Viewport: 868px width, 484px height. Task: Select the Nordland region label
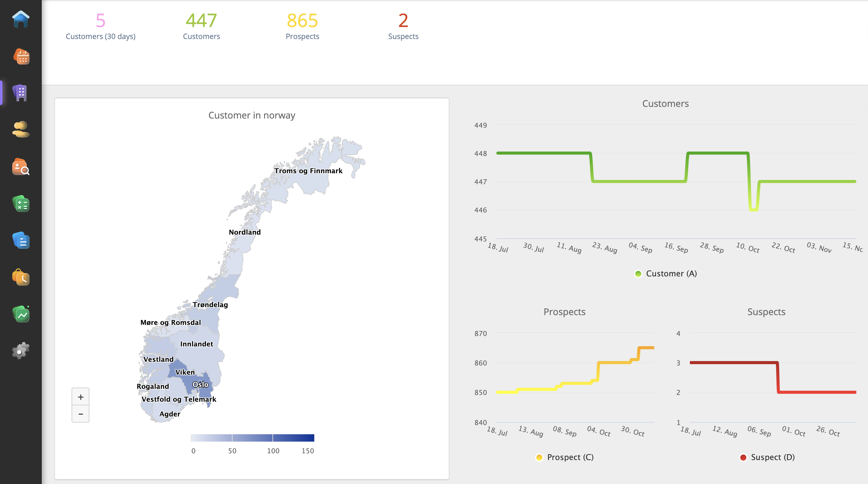244,232
